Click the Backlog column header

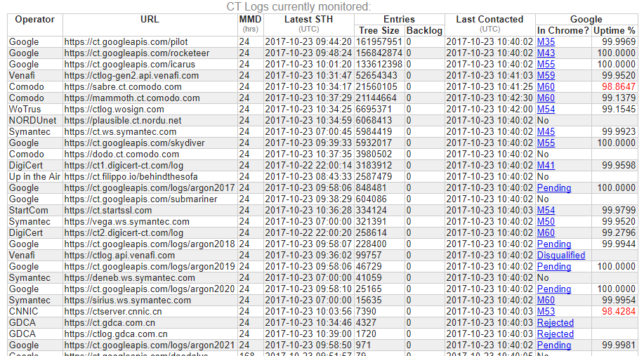click(424, 30)
